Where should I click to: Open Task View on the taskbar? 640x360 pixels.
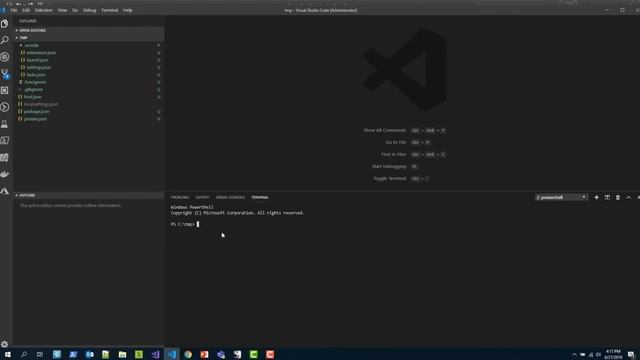click(x=40, y=354)
